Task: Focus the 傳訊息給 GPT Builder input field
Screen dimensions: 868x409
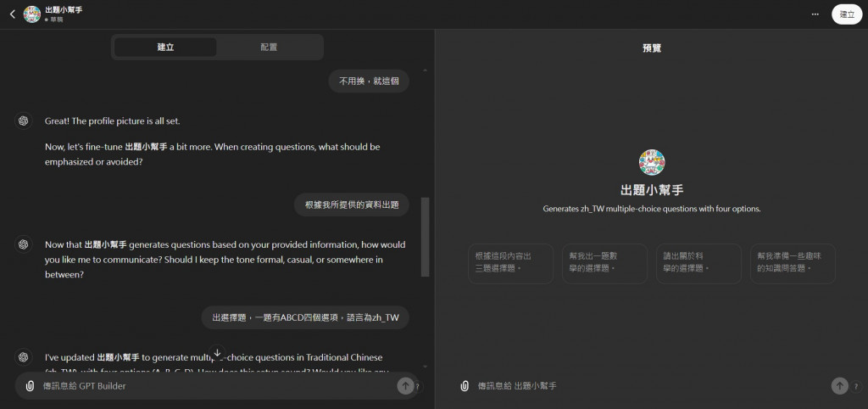Action: (x=217, y=386)
